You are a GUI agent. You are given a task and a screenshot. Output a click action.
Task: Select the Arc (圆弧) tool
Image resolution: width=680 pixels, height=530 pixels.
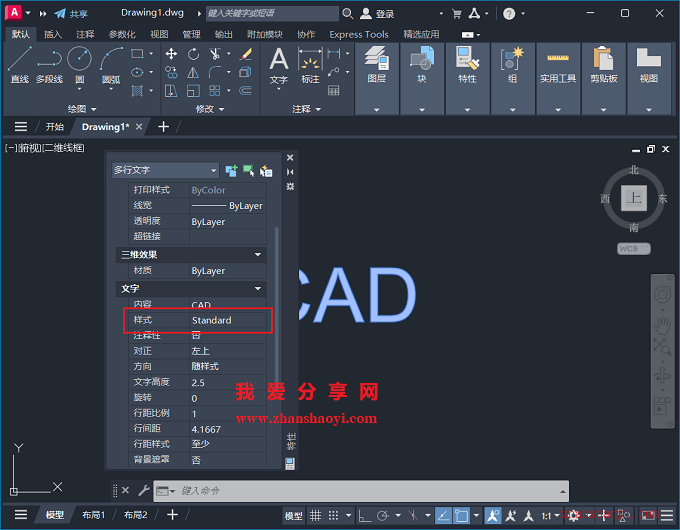coord(111,65)
